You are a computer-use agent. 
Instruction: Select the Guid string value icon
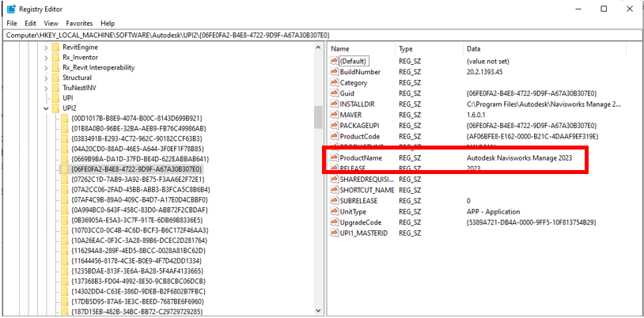coord(335,93)
